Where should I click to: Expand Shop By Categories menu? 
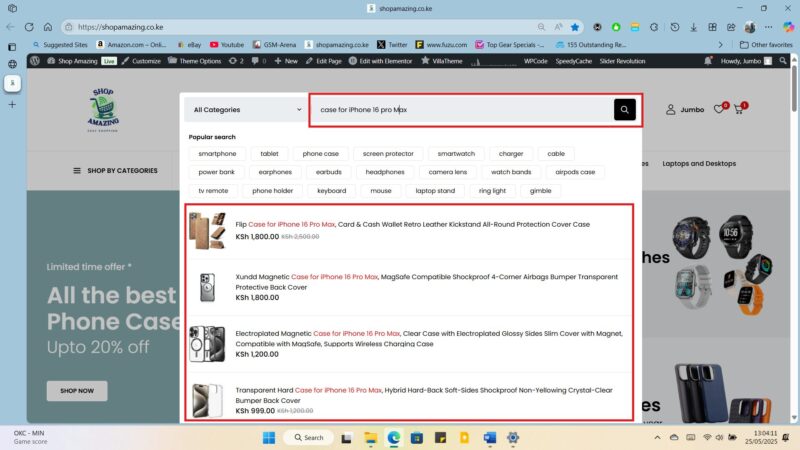click(x=115, y=171)
